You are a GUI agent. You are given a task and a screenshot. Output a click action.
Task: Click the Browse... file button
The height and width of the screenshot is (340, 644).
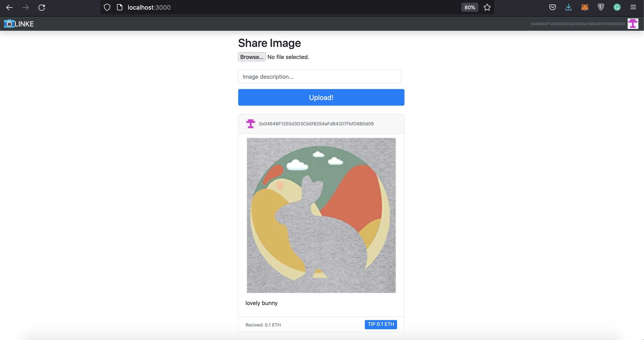pos(252,57)
